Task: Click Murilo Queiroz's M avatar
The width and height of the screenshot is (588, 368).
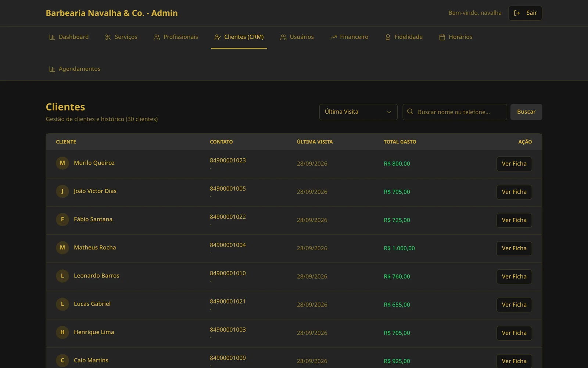Action: point(62,163)
